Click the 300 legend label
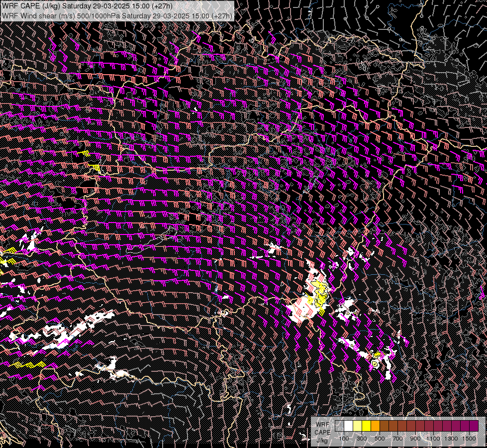The height and width of the screenshot is (448, 487). coord(362,439)
